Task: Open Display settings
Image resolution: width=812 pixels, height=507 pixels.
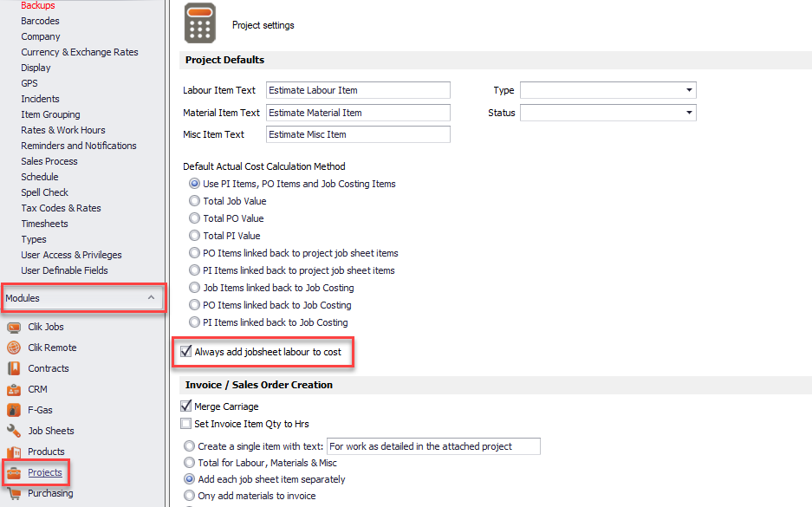Action: (36, 68)
